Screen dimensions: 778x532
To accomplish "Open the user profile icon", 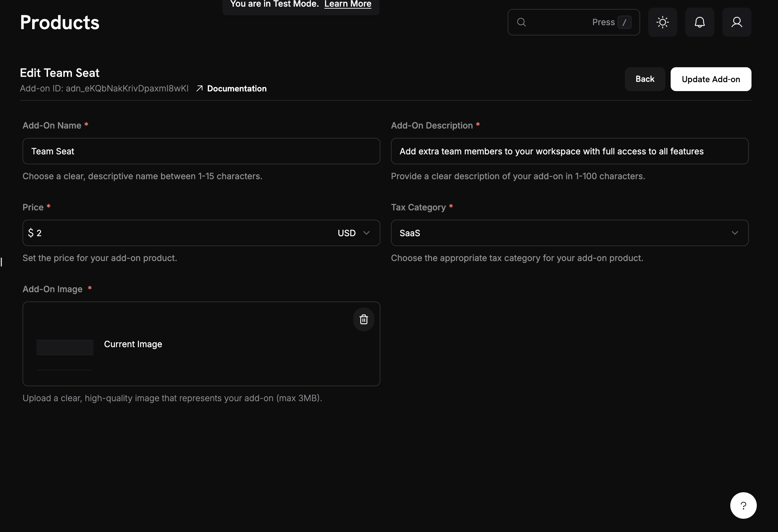I will [x=737, y=22].
